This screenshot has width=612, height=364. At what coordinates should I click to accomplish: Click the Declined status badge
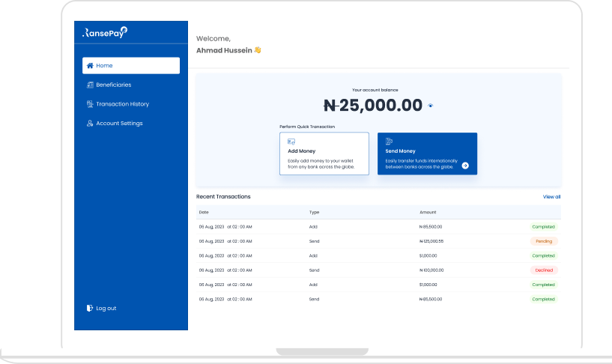544,270
